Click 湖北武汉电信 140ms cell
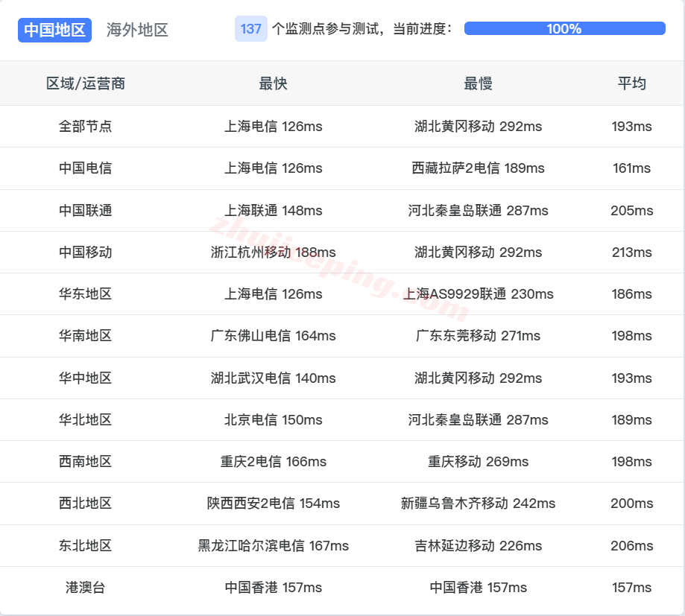Screen dimensions: 685x616 pos(273,378)
